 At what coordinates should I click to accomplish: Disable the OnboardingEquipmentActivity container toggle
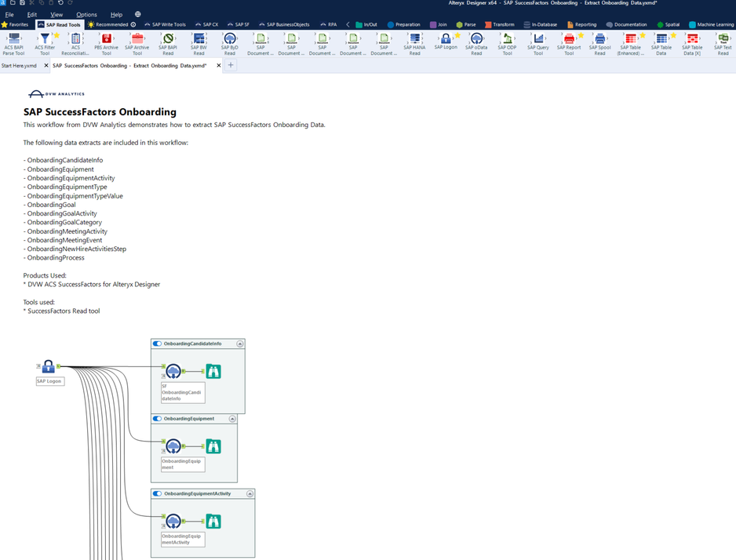[157, 494]
